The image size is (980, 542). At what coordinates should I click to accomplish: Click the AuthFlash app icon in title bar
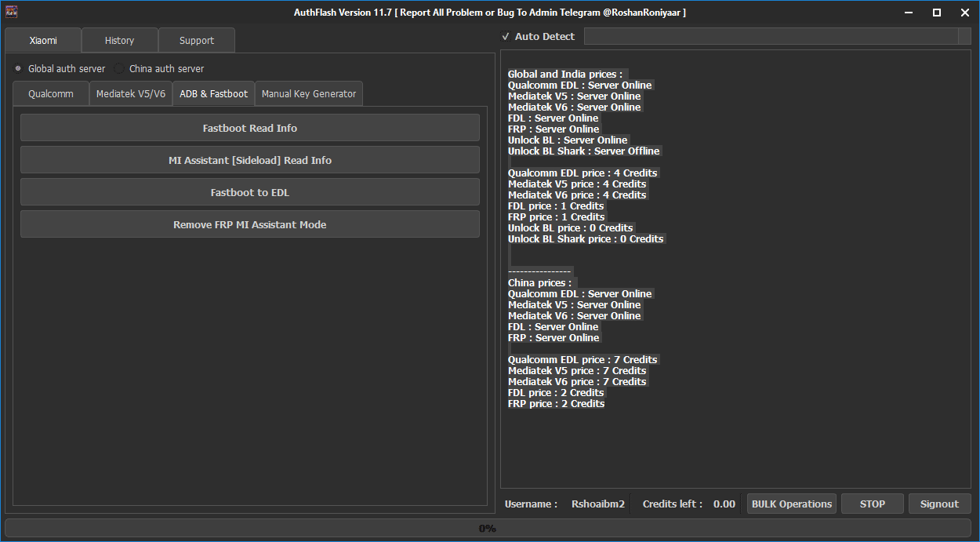coord(12,12)
